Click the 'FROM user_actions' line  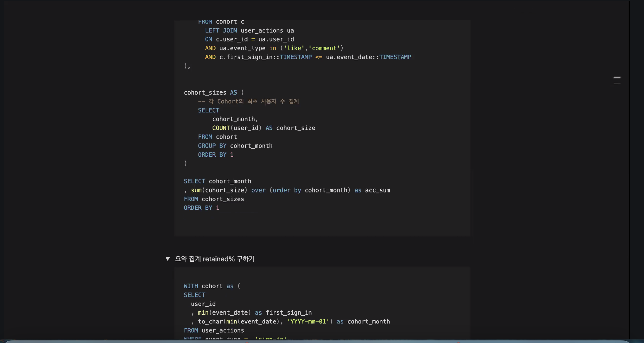click(x=214, y=330)
